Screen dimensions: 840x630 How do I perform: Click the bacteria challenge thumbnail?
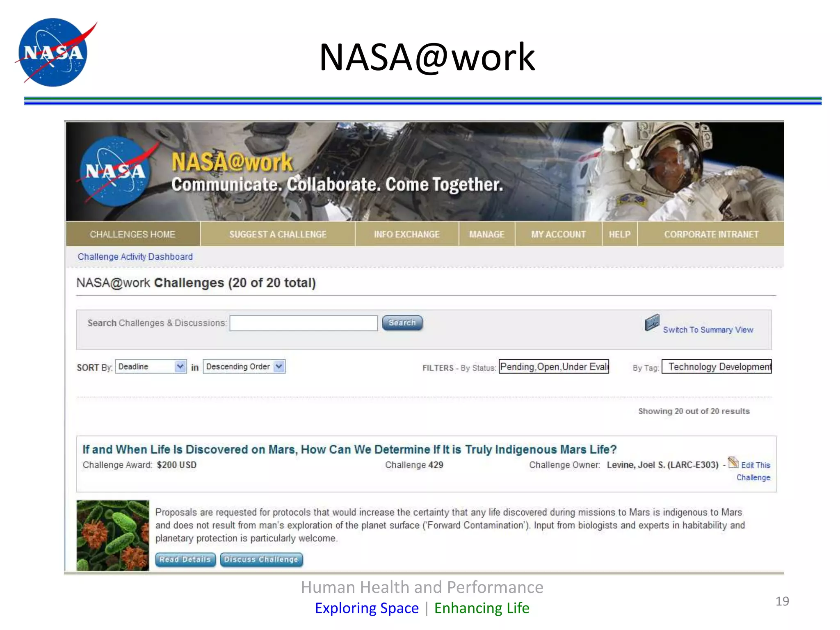[x=113, y=535]
